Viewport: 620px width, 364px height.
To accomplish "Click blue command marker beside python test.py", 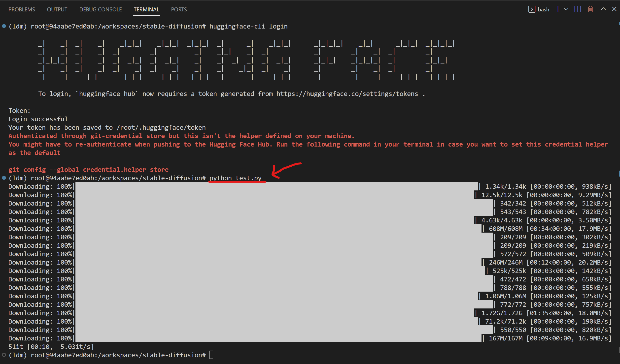I will click(x=4, y=178).
